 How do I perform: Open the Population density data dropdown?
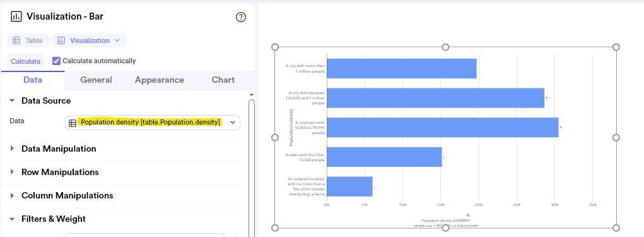153,123
